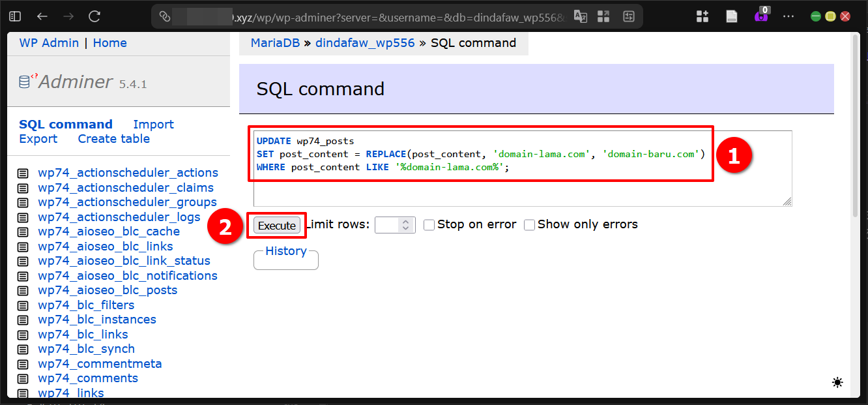Click the Limit rows stepper arrows
Screen dimensions: 868x405
click(x=405, y=225)
